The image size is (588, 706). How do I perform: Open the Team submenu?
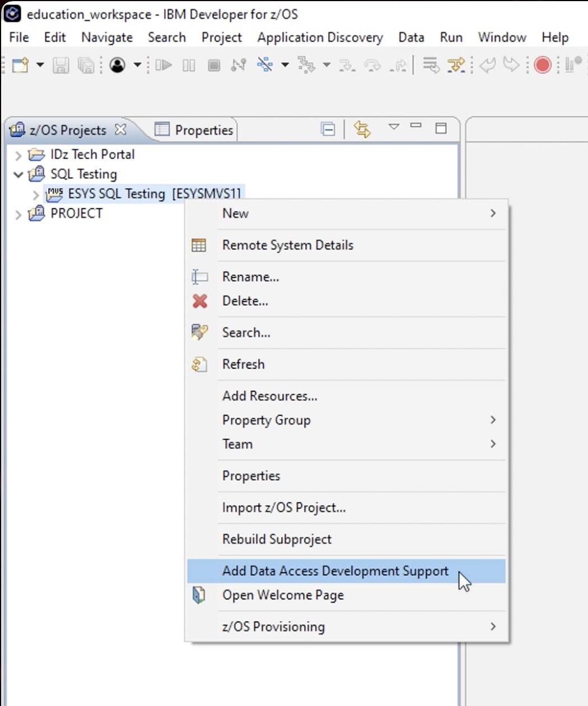(x=347, y=444)
